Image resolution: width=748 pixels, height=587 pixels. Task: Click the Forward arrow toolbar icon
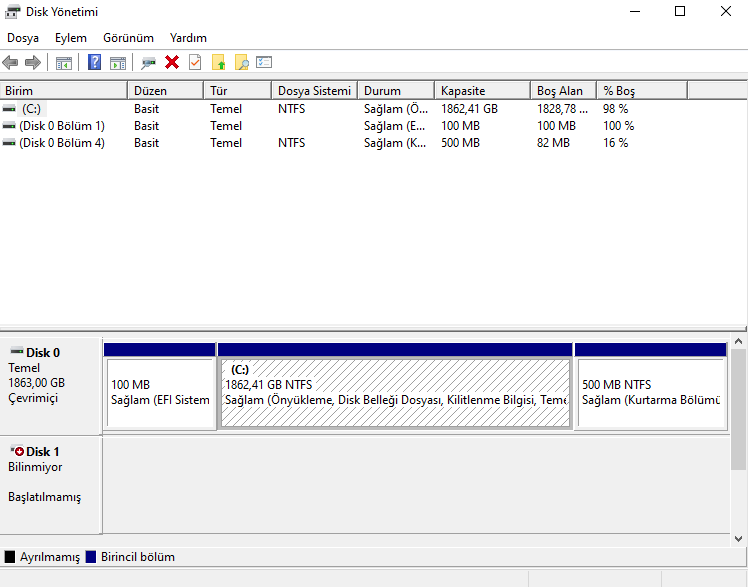32,62
